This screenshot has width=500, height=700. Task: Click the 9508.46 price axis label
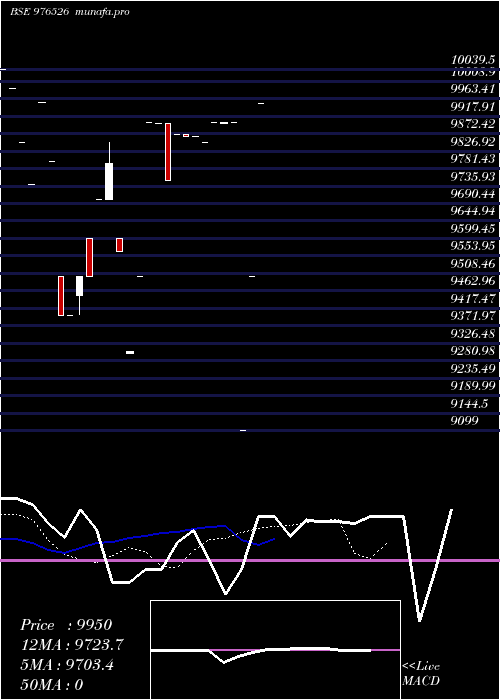tap(473, 264)
